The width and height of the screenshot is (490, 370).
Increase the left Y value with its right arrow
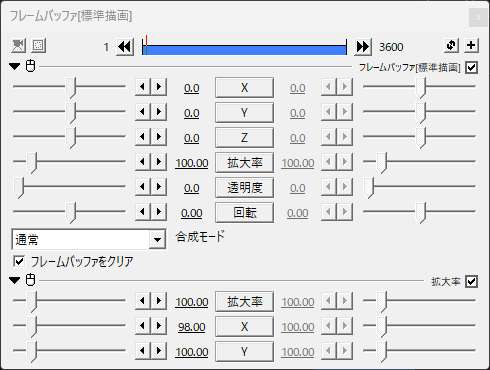(x=159, y=112)
